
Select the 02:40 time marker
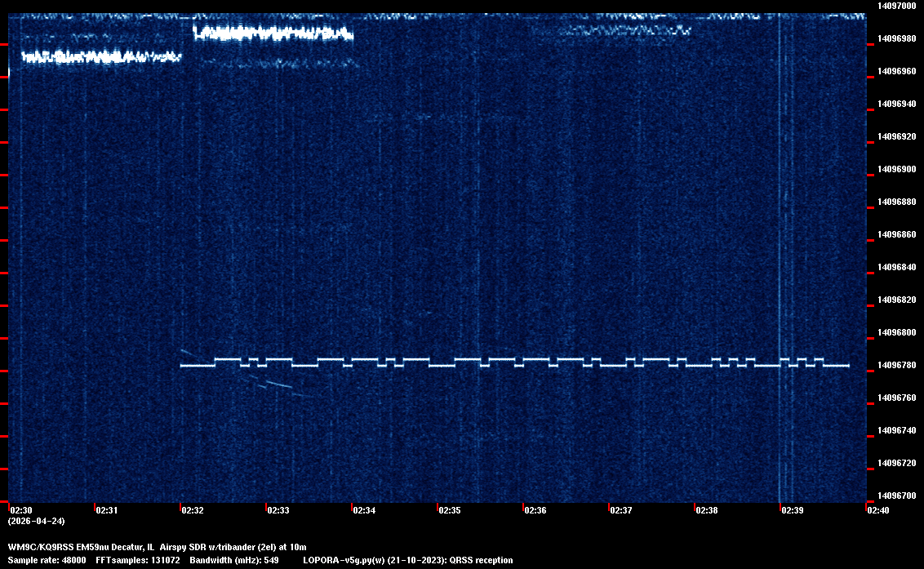coord(878,510)
